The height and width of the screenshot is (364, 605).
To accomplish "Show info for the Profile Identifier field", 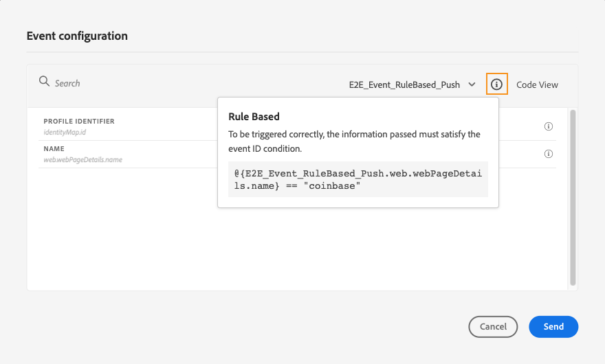I will [x=549, y=126].
